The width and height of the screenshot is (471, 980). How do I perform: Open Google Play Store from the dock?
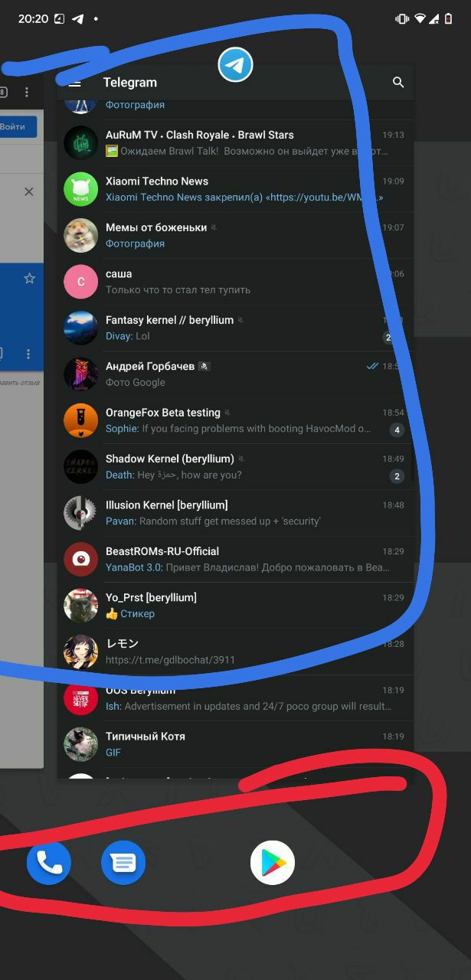click(x=273, y=863)
